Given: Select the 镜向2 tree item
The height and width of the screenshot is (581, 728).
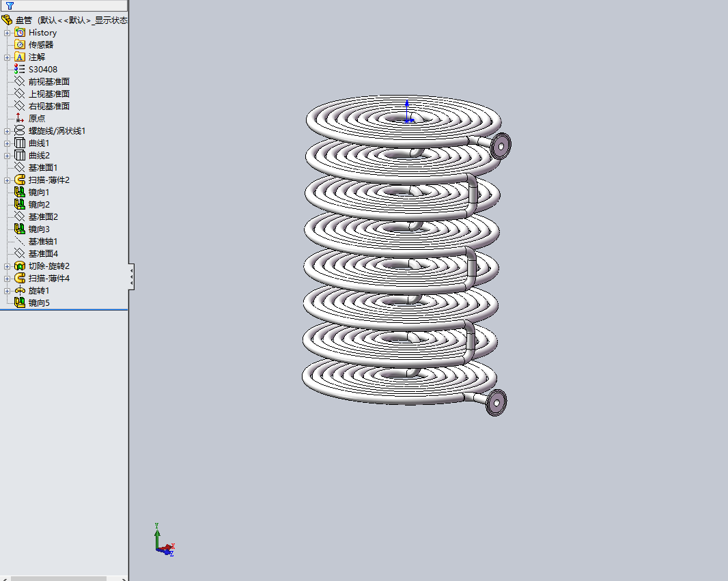Looking at the screenshot, I should pos(33,205).
